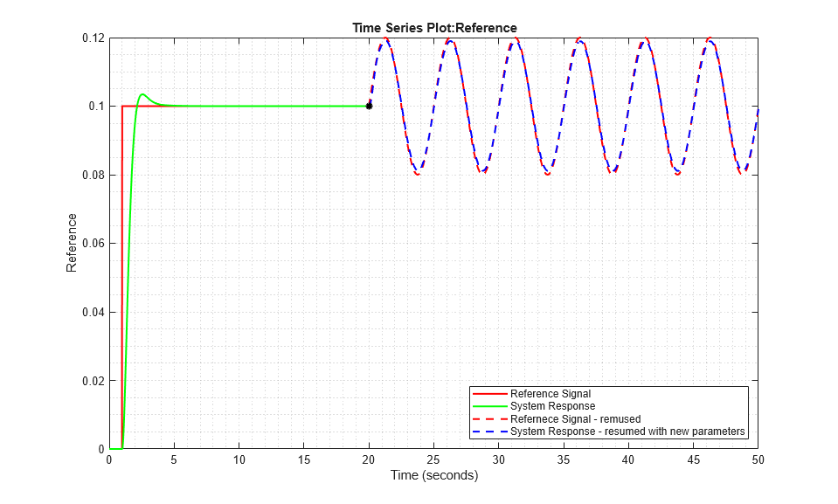Select 'System Response - resumed with new parameters' legend text

click(627, 432)
